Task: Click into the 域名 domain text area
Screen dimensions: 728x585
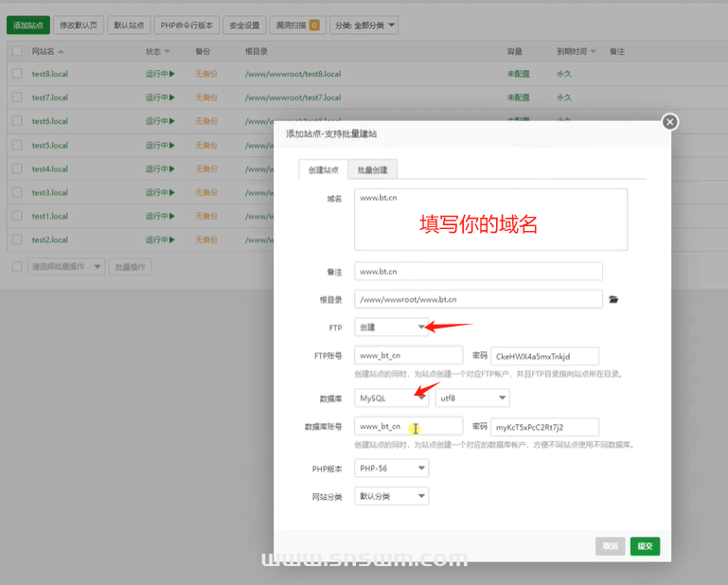Action: coord(490,220)
